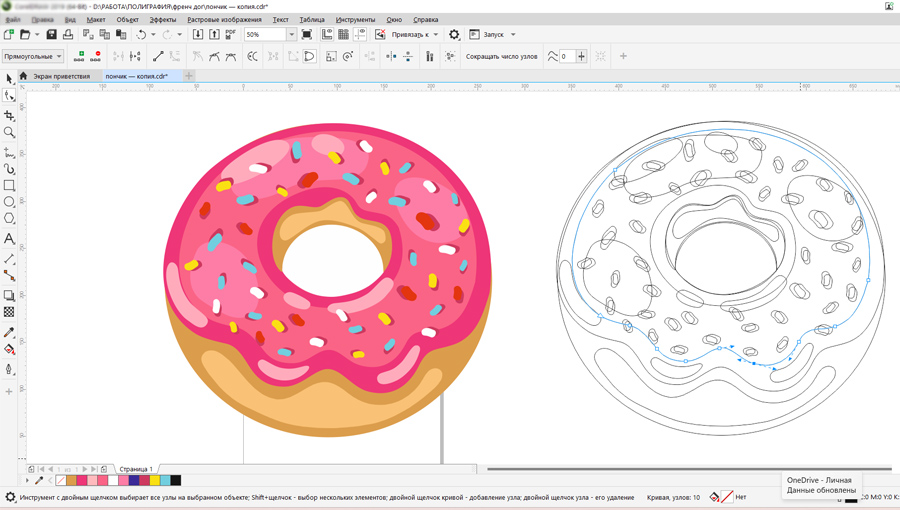This screenshot has height=510, width=900.
Task: Toggle the show rulers button
Action: (327, 35)
